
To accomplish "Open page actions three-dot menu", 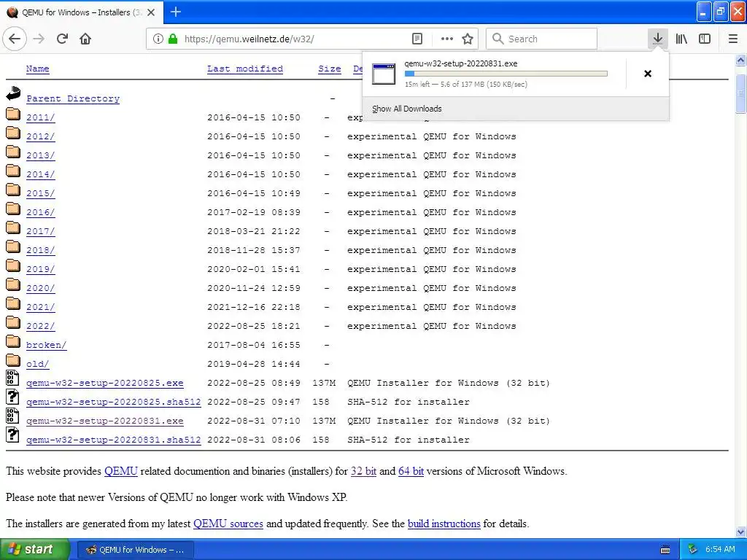I will [x=447, y=39].
